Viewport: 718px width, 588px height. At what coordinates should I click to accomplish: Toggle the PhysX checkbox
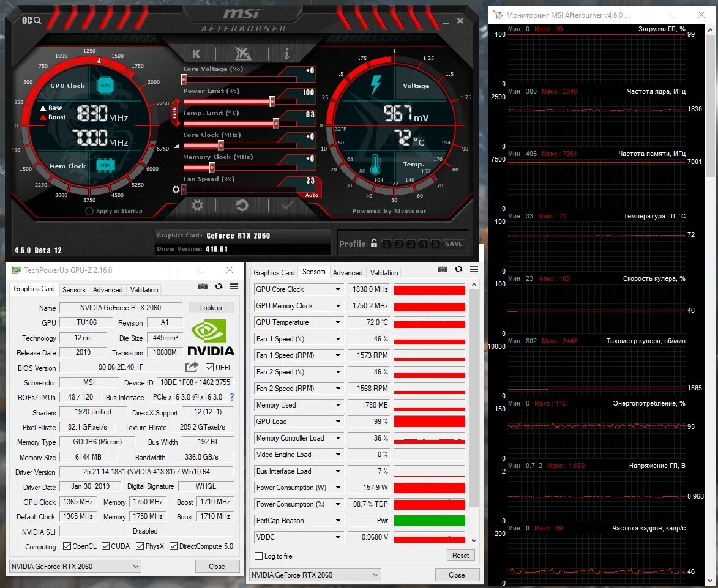pos(140,546)
